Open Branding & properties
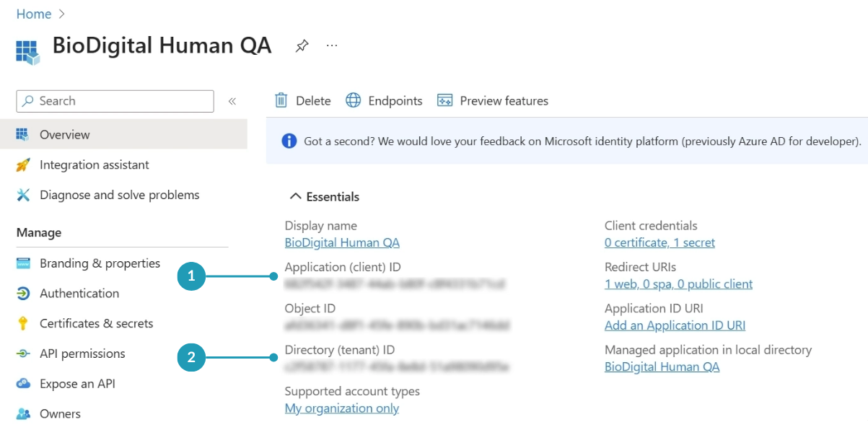Screen dimensions: 868x430 pyautogui.click(x=100, y=263)
